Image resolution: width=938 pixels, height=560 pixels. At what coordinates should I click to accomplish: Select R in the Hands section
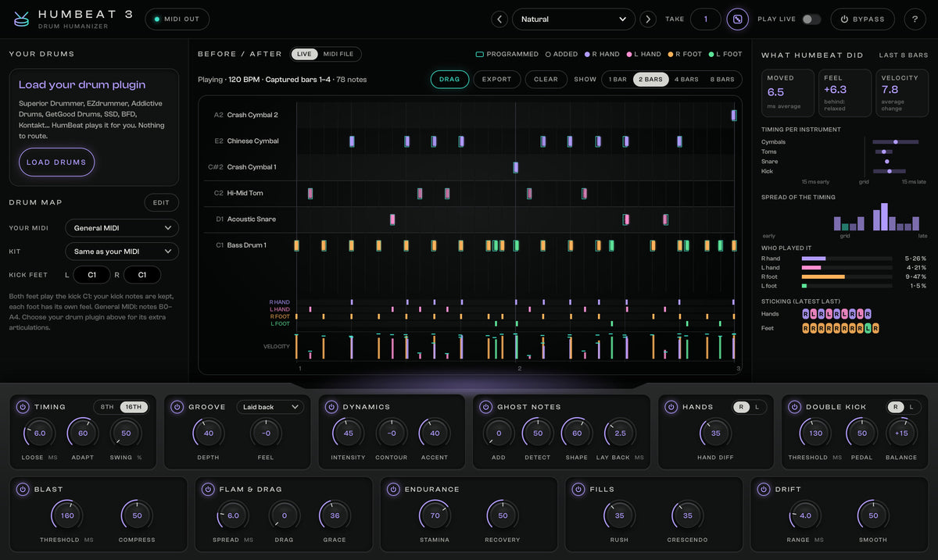click(742, 407)
